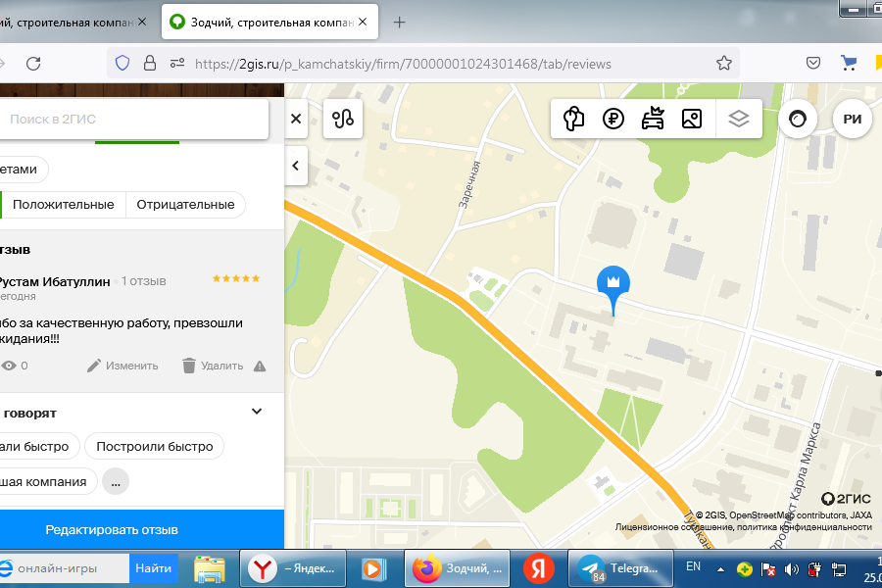Open политика конфиденциальности link
The height and width of the screenshot is (588, 882).
804,527
